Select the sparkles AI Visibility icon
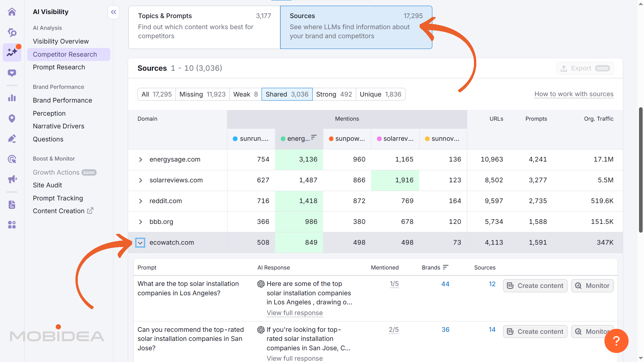This screenshot has width=644, height=362. click(12, 52)
